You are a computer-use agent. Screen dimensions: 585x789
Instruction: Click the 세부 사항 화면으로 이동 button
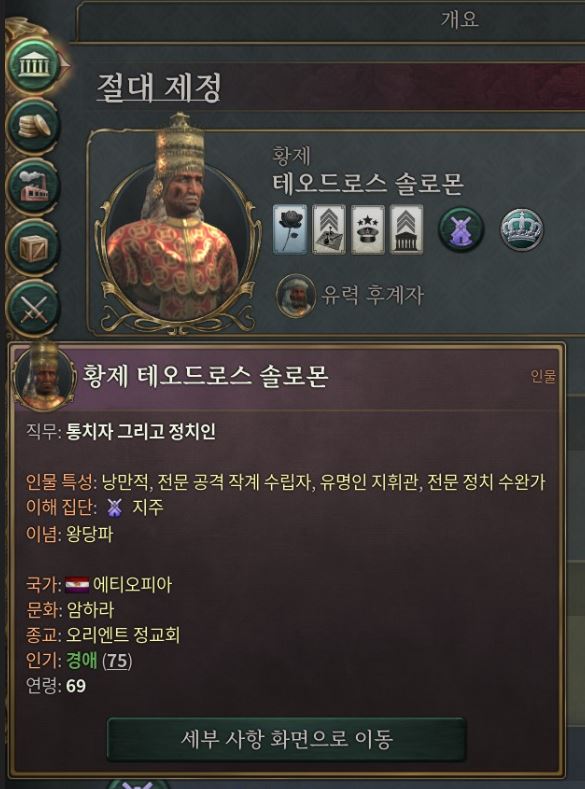(x=287, y=739)
